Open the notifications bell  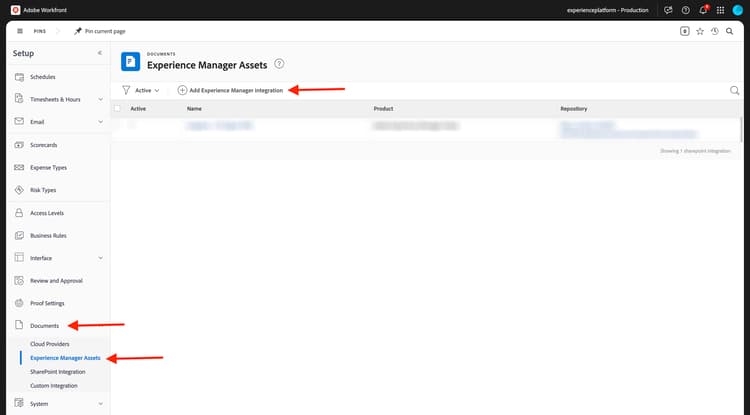pos(703,10)
